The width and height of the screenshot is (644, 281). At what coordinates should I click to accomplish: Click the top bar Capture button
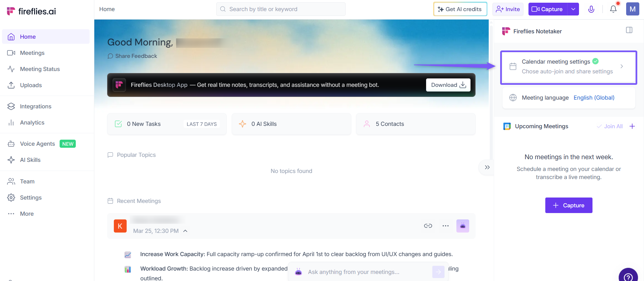[548, 9]
